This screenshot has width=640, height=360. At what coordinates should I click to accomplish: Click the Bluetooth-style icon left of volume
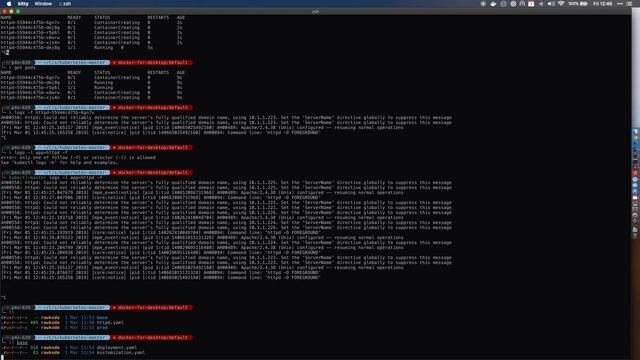(541, 4)
